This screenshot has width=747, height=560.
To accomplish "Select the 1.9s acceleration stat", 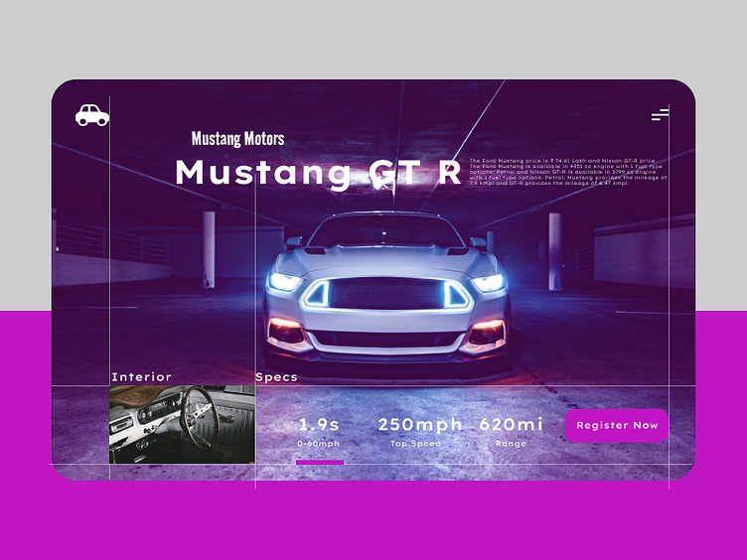I will point(319,424).
